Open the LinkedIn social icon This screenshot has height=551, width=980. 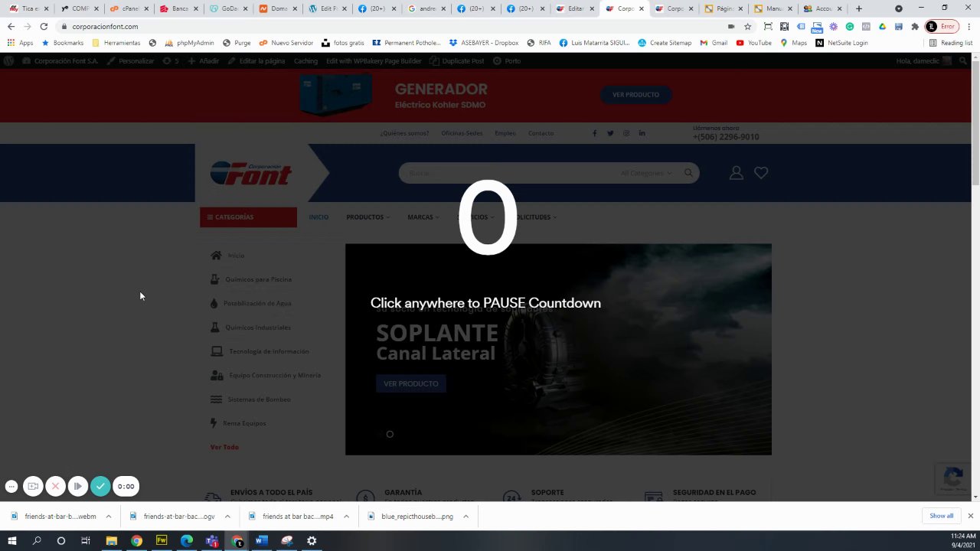(642, 133)
